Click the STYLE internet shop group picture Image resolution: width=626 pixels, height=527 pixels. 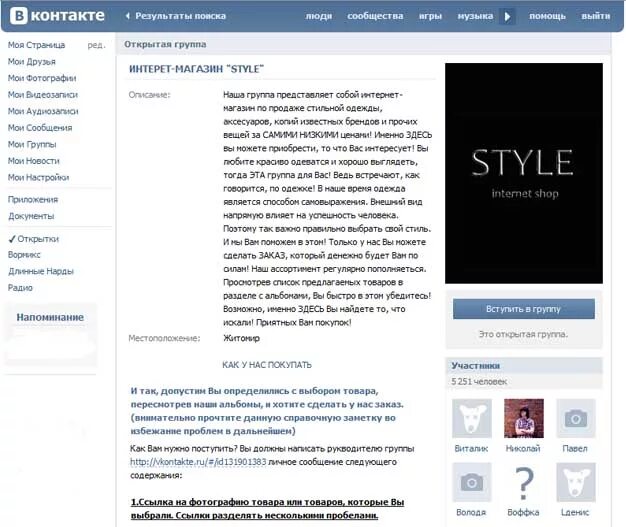coord(524,173)
